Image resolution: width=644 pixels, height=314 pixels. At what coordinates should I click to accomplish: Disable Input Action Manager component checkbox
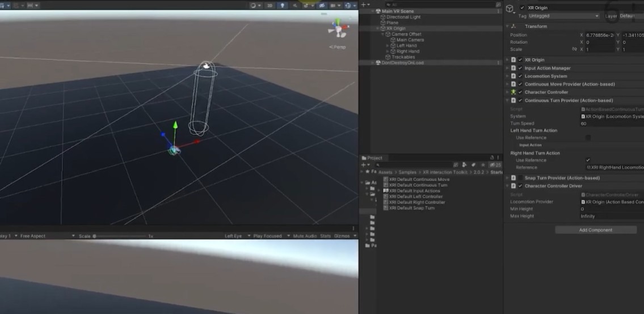(x=520, y=68)
